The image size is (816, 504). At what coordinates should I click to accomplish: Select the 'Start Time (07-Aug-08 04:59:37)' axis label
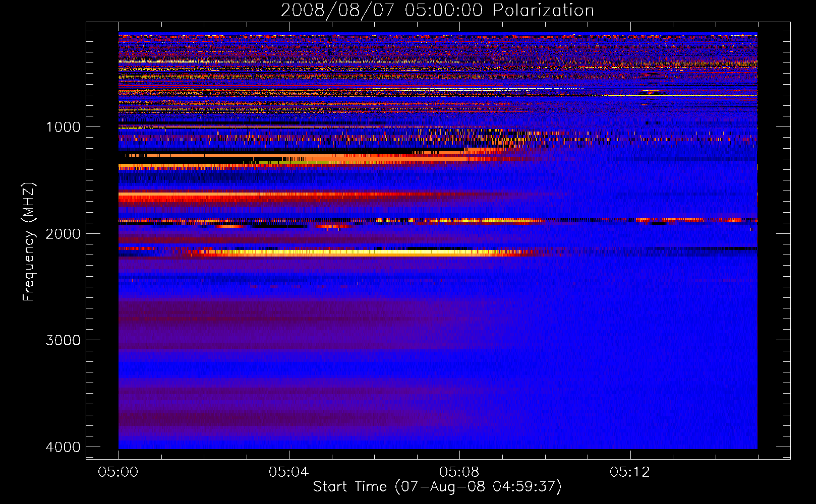(x=437, y=487)
